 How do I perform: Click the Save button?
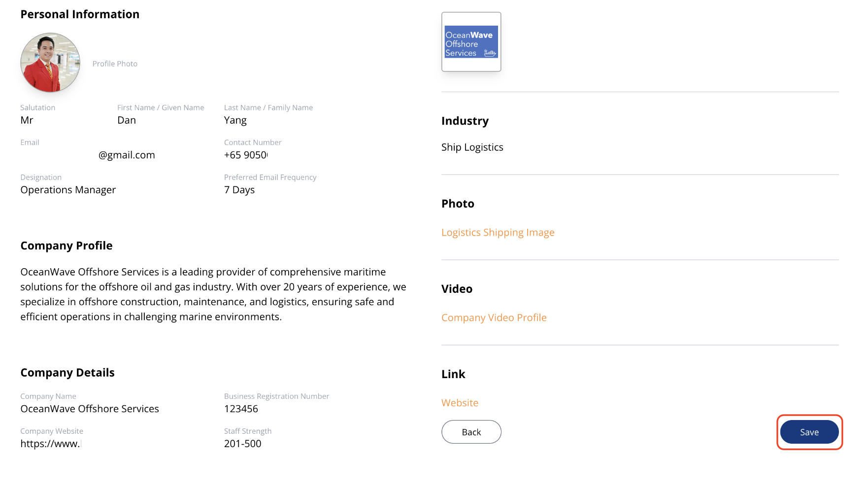[809, 432]
